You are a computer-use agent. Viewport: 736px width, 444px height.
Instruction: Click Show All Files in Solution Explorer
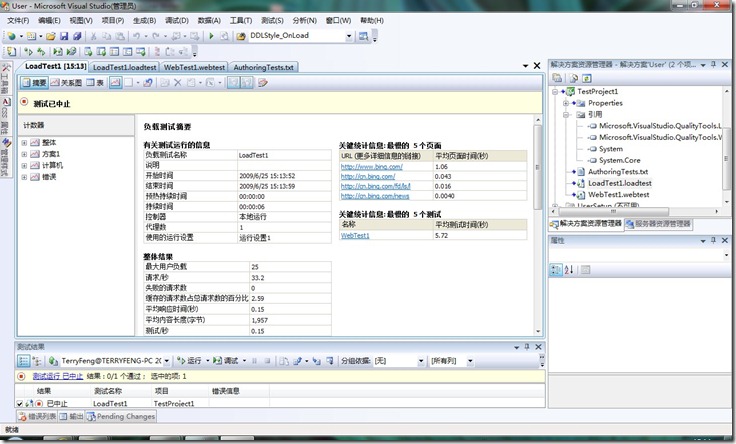coord(574,78)
